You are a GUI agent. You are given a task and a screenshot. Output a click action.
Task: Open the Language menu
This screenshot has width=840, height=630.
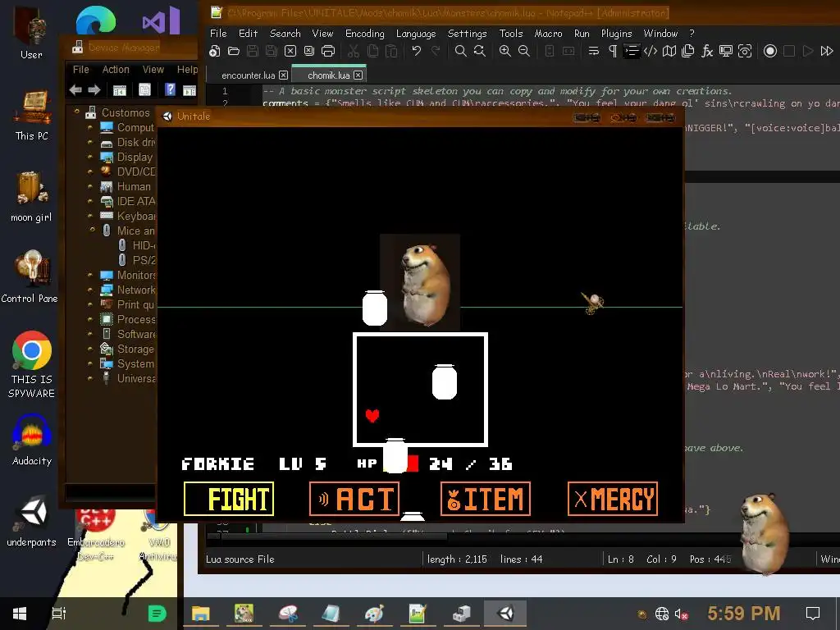pos(416,33)
